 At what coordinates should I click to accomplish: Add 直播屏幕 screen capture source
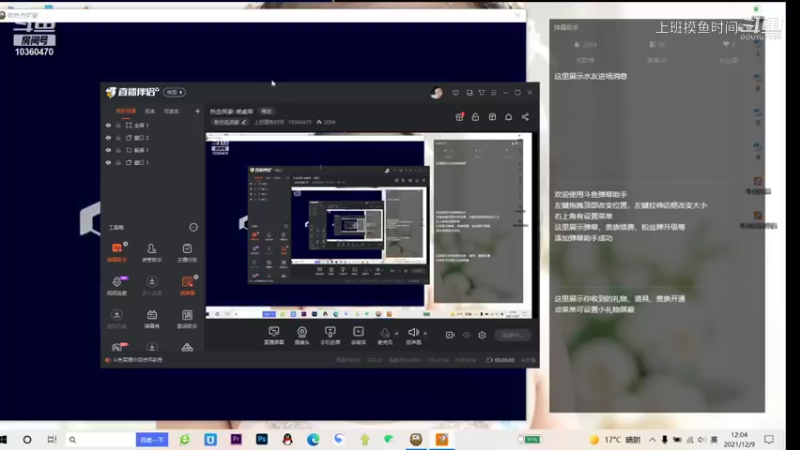pyautogui.click(x=274, y=336)
